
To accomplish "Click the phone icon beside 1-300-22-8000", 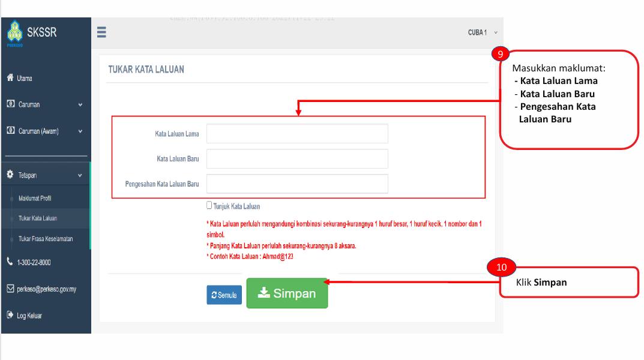I will pos(10,262).
